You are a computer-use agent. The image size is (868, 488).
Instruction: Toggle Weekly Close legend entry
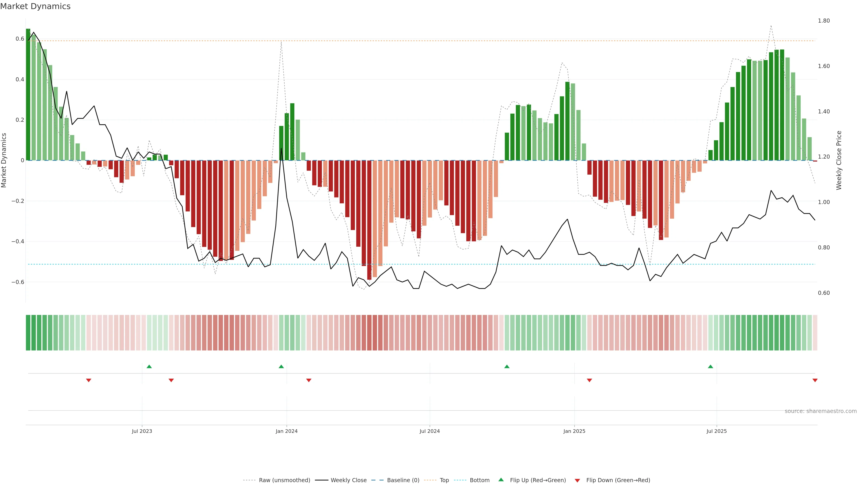pos(348,480)
